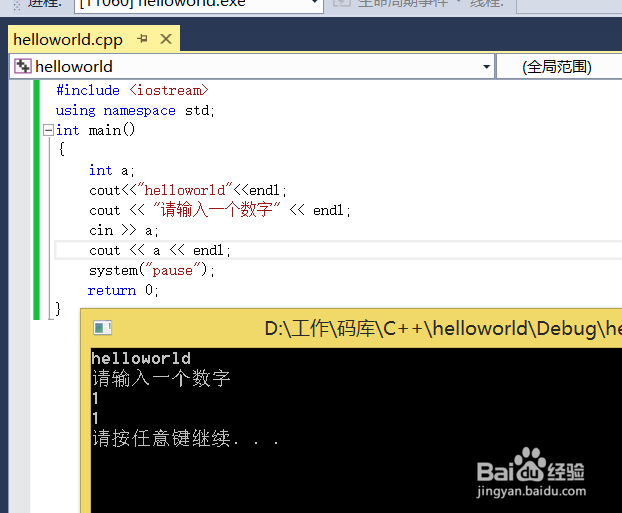Click the helloworld console output line
The width and height of the screenshot is (622, 513).
141,358
